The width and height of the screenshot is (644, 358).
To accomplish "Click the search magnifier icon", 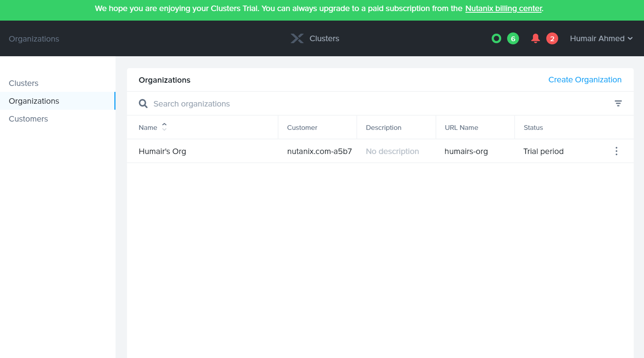I will (x=143, y=104).
